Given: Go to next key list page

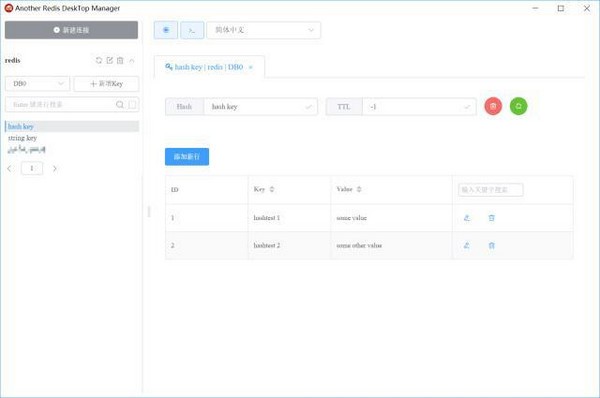Looking at the screenshot, I should click(x=55, y=168).
